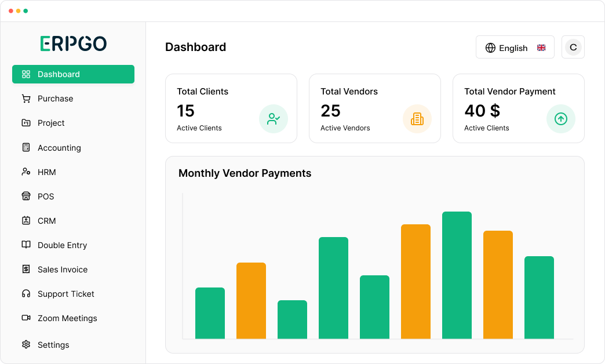Click the first green bar in chart
Viewport: 605px width, 364px height.
[210, 313]
